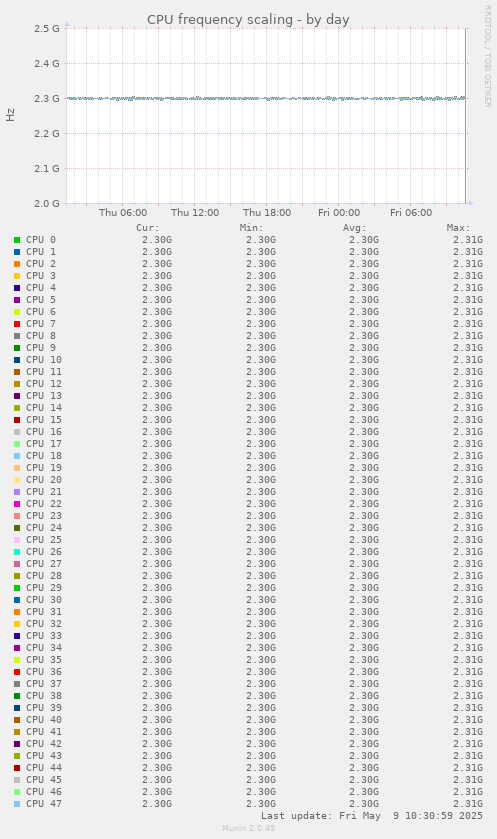497x839 pixels.
Task: Click the 'Max:' column header
Action: [x=458, y=228]
